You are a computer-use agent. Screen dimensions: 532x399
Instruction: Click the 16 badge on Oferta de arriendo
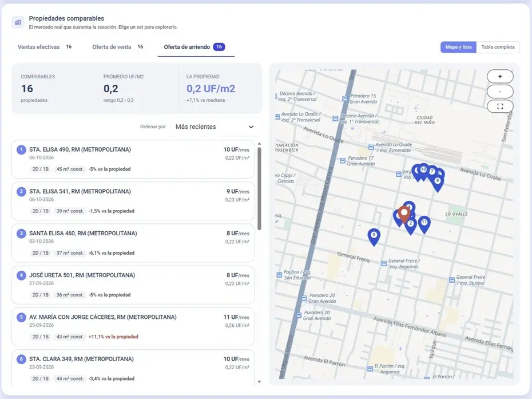coord(219,47)
